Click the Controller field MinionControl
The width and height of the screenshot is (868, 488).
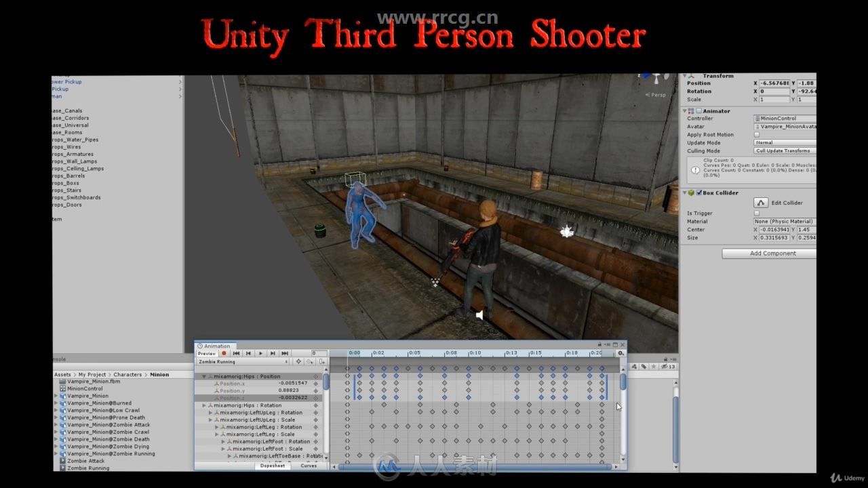pos(785,119)
